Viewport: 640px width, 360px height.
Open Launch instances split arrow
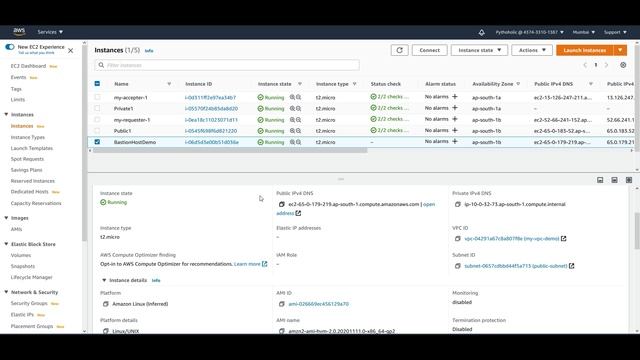(x=620, y=50)
